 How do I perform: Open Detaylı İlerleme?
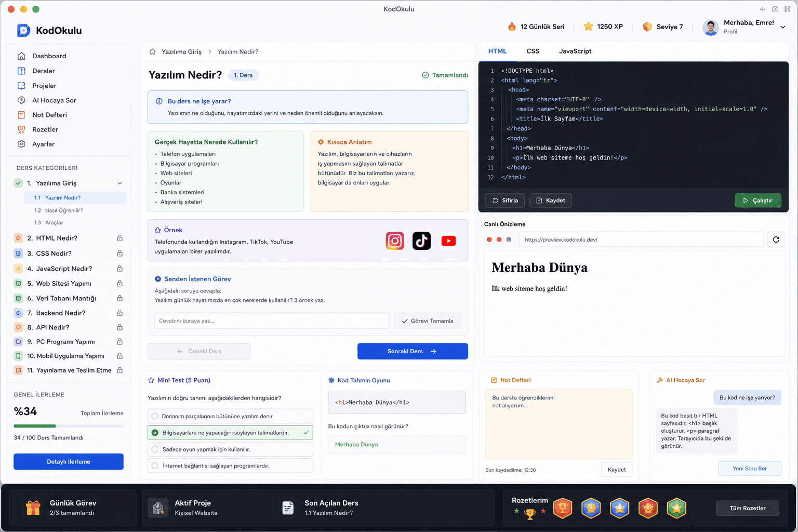point(69,462)
